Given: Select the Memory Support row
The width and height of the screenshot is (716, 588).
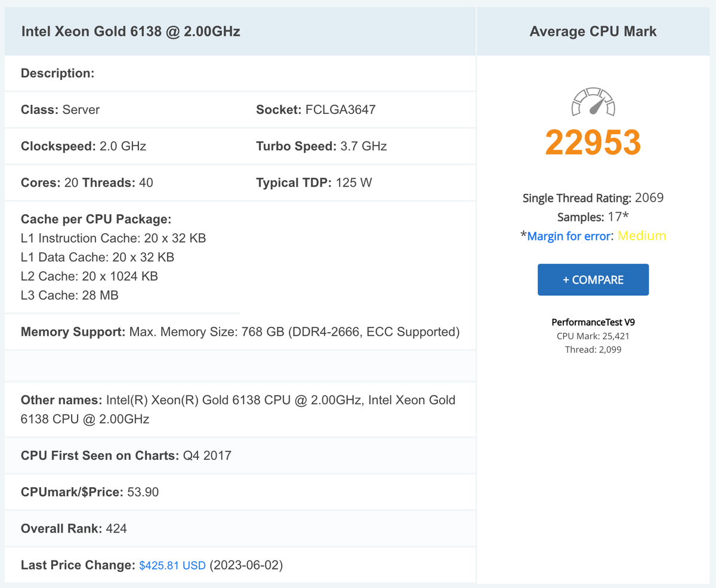Looking at the screenshot, I should point(240,332).
